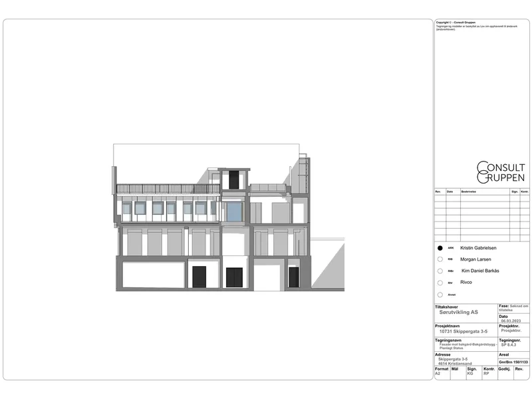Select the RIV circle beside Rivco
532x399 pixels.
click(440, 283)
